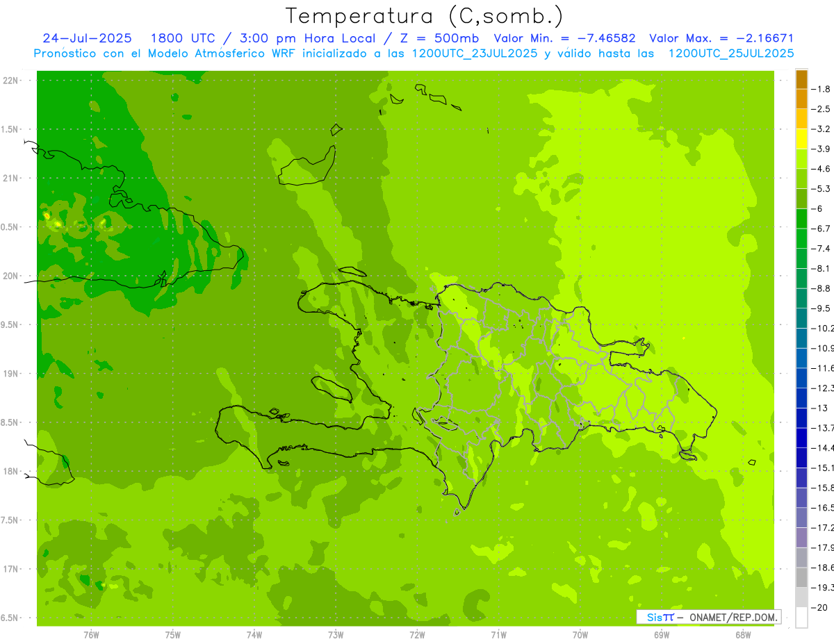
Task: Select the date text "24-Jul-2025"
Action: click(x=86, y=38)
